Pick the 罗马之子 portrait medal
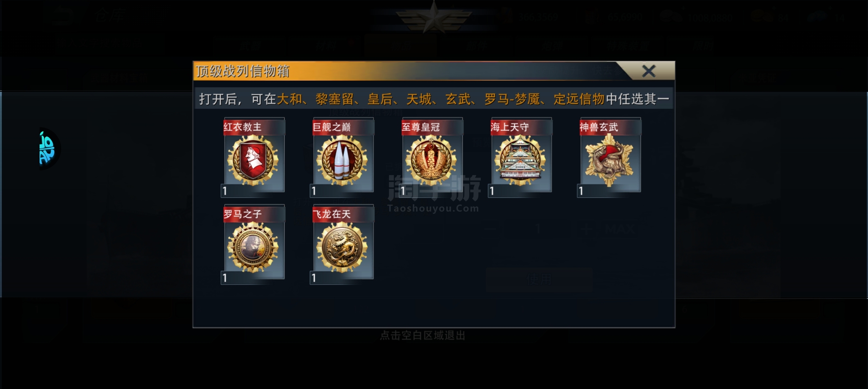Viewport: 868px width, 389px height. point(253,247)
